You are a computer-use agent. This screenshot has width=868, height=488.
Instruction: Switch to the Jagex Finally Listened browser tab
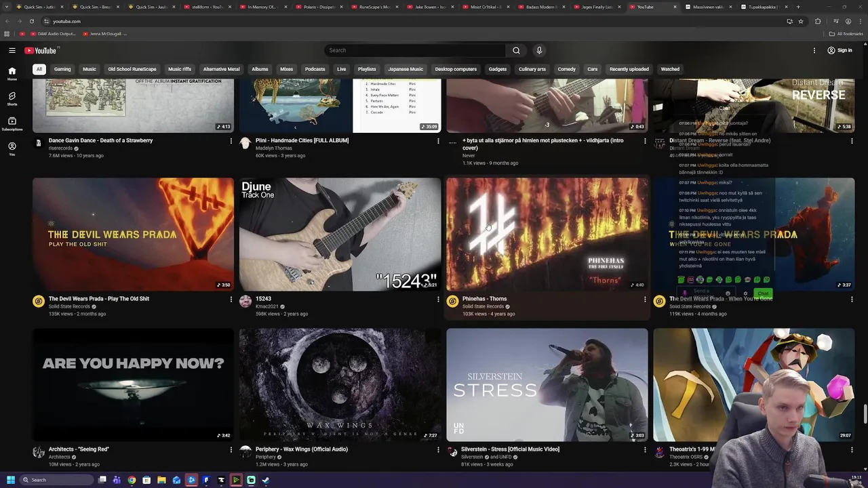click(597, 7)
